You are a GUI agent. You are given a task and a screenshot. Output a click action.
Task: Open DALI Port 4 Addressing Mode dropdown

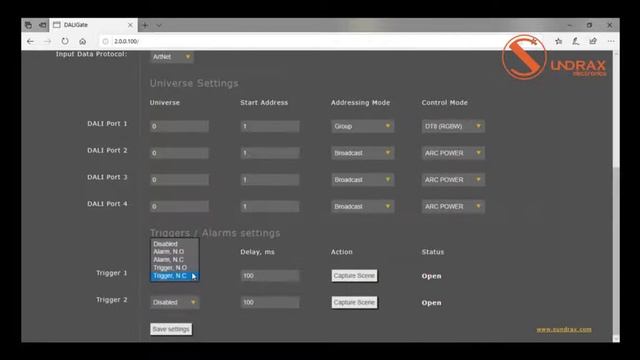(x=362, y=207)
